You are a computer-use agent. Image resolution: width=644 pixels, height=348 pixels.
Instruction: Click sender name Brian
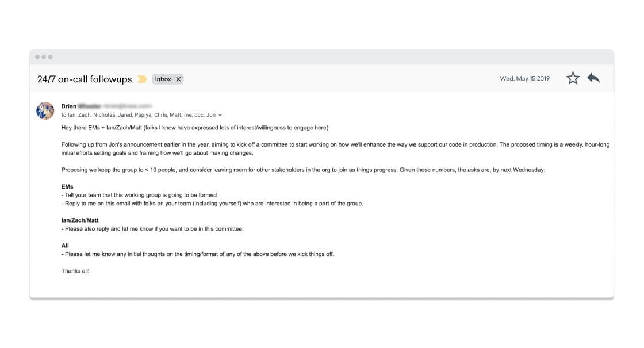tap(69, 106)
